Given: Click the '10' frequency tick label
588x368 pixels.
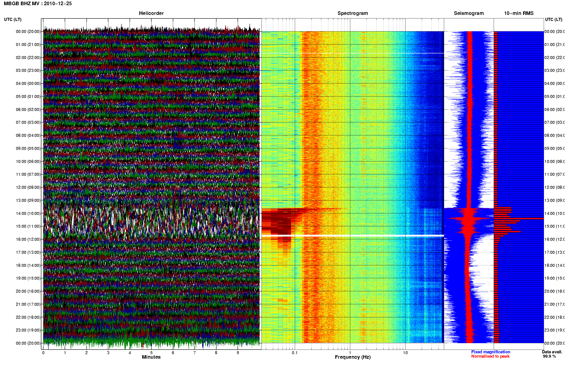Looking at the screenshot, I should (405, 353).
